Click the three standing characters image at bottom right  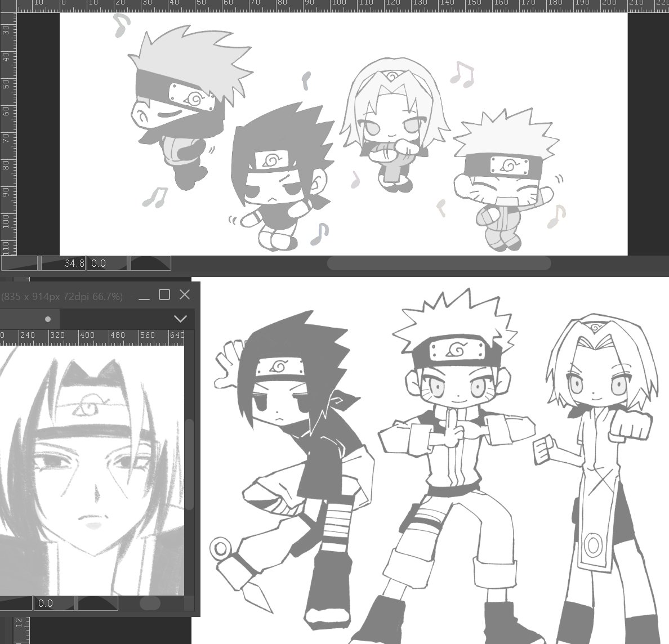(434, 460)
